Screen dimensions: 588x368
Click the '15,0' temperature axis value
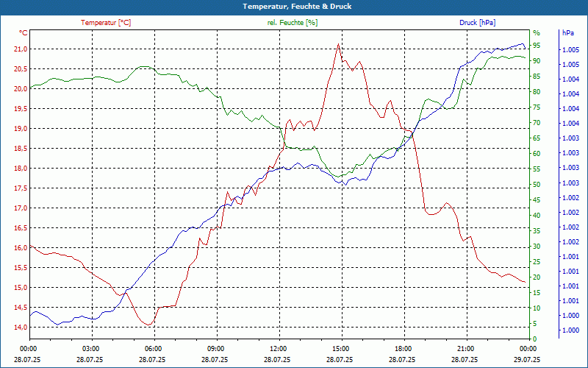click(x=21, y=288)
